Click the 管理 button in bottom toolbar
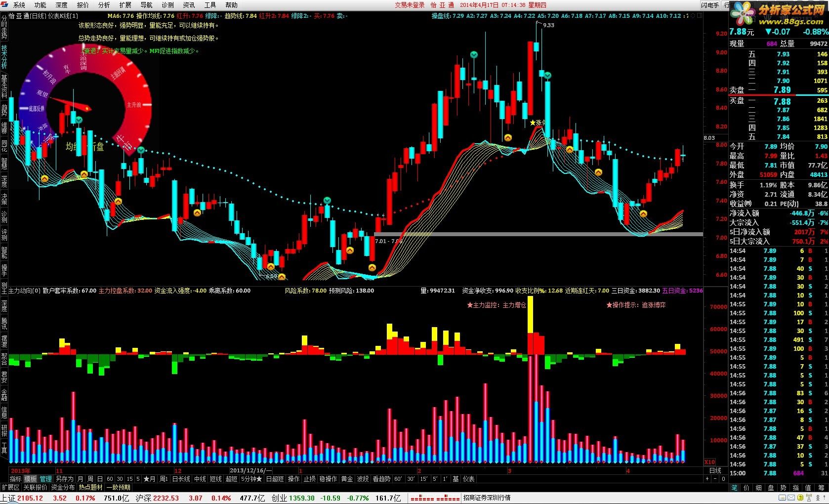Viewport: 829px width, 504px height. click(46, 479)
